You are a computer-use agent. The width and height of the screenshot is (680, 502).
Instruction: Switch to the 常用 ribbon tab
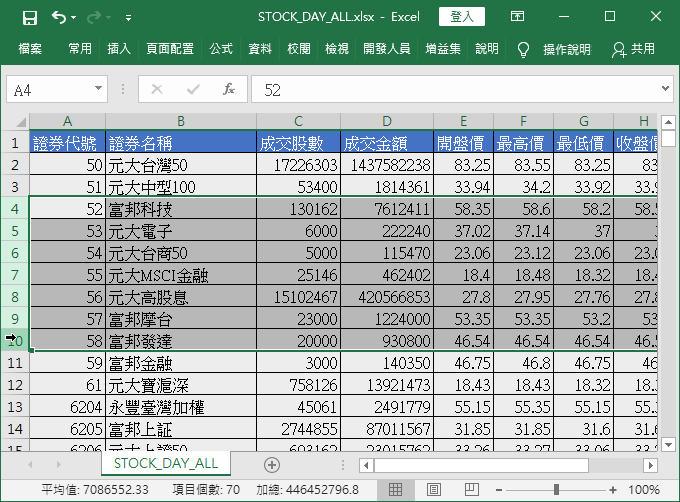[x=80, y=49]
